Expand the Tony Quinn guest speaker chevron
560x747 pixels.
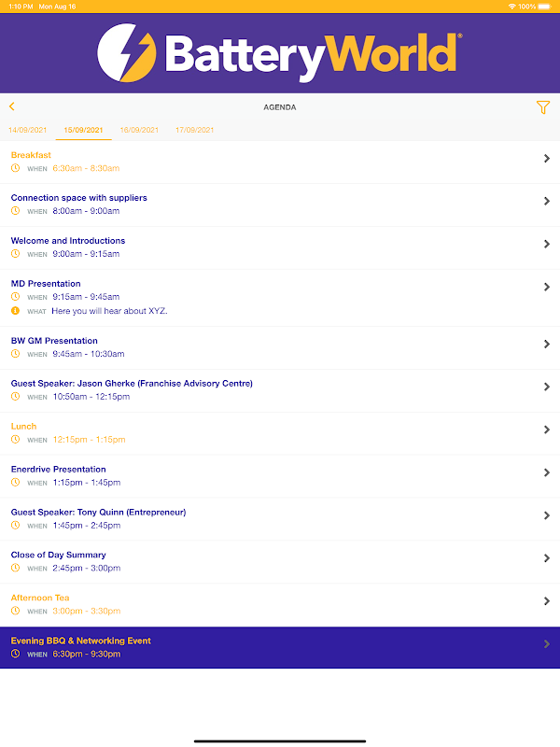pos(547,515)
